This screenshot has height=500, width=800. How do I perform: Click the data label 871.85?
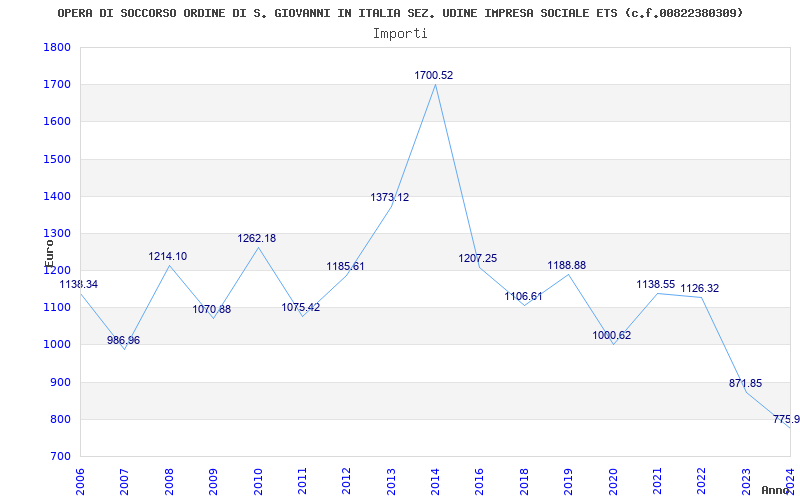pos(745,384)
